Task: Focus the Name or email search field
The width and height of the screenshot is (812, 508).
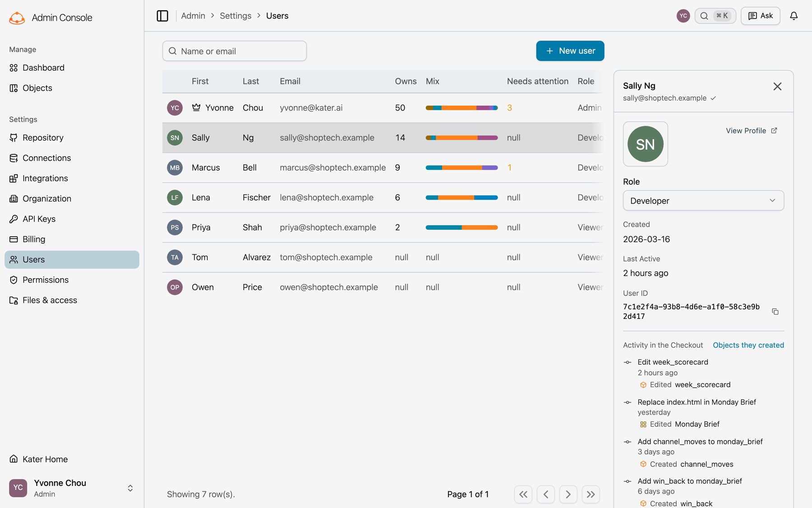Action: click(235, 51)
